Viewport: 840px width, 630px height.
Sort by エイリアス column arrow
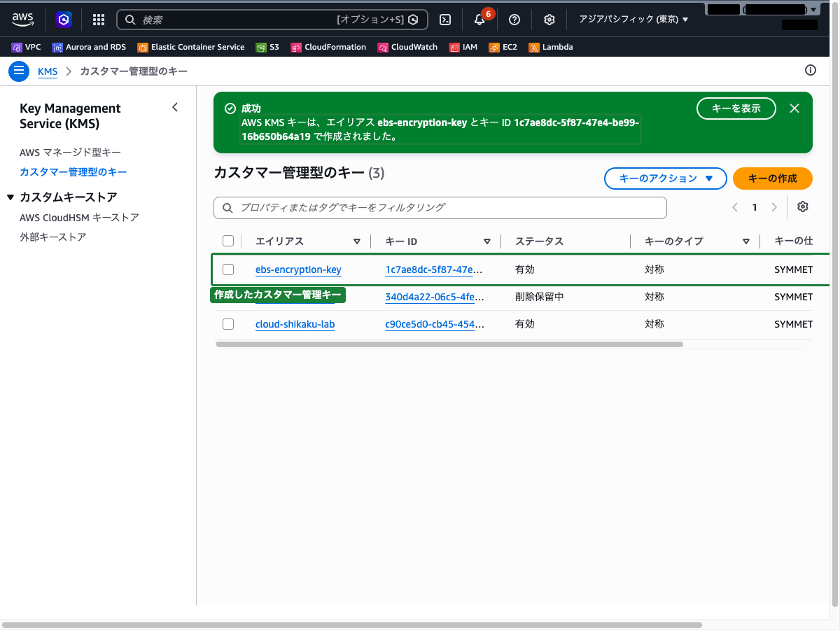357,241
